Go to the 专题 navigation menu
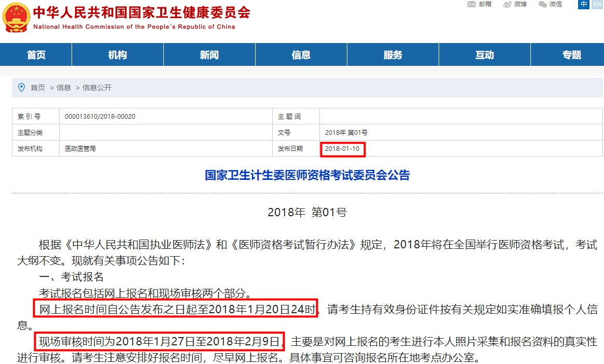The width and height of the screenshot is (604, 364). pos(572,55)
